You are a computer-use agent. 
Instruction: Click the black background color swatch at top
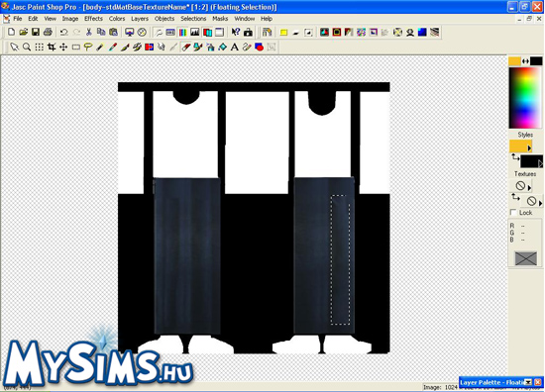(536, 61)
